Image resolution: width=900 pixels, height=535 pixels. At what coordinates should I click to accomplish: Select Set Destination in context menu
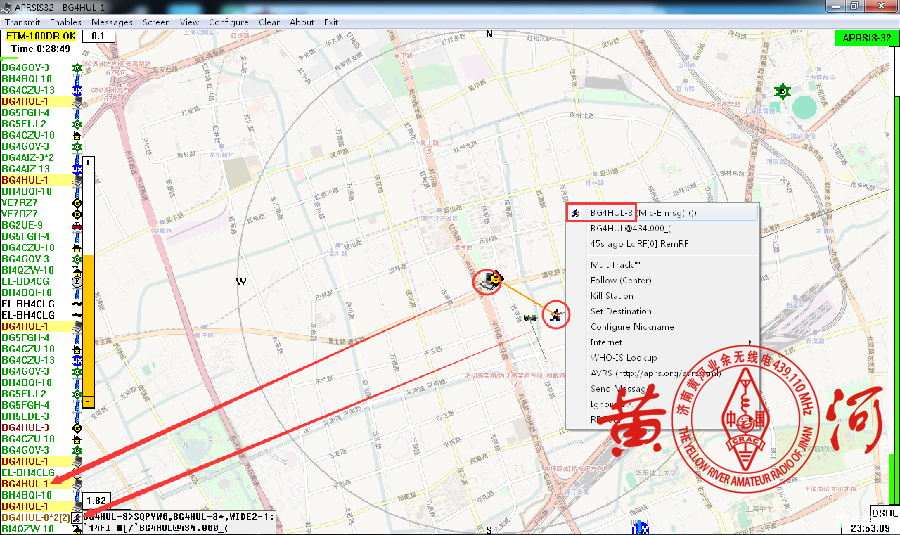622,311
